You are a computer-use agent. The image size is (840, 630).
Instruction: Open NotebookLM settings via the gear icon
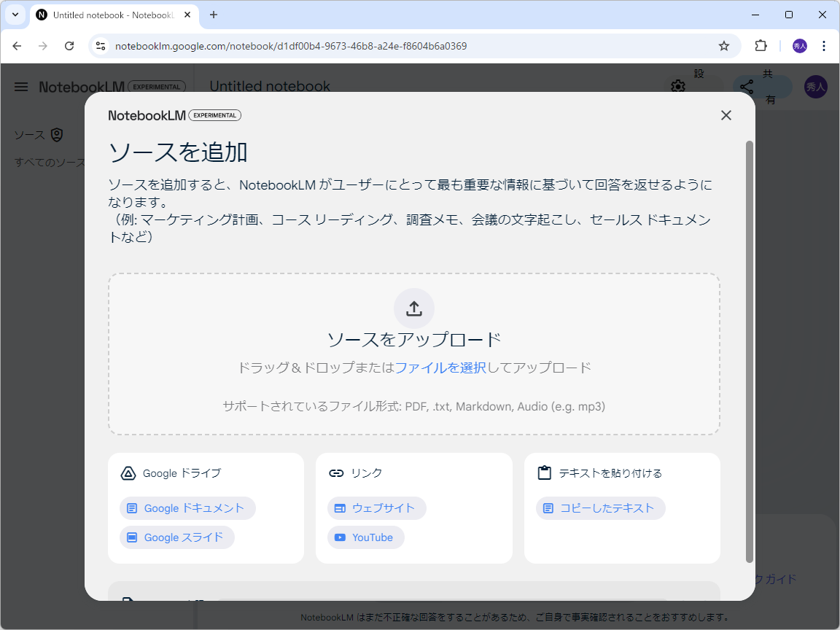pos(678,87)
